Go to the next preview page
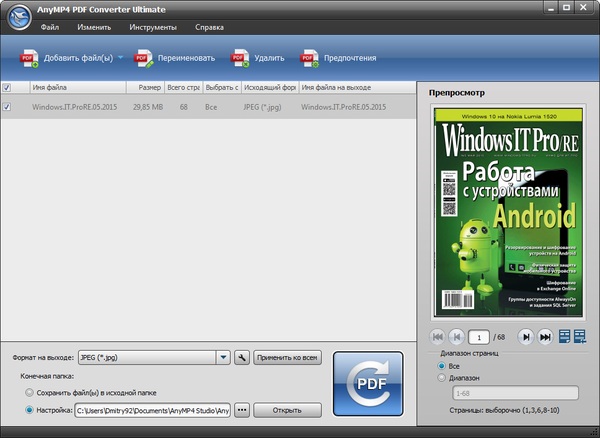This screenshot has width=600, height=438. pos(526,337)
